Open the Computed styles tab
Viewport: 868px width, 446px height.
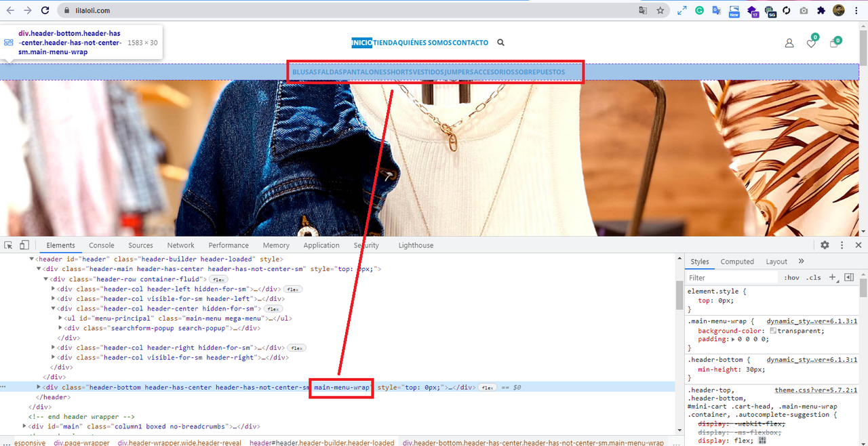pos(737,262)
